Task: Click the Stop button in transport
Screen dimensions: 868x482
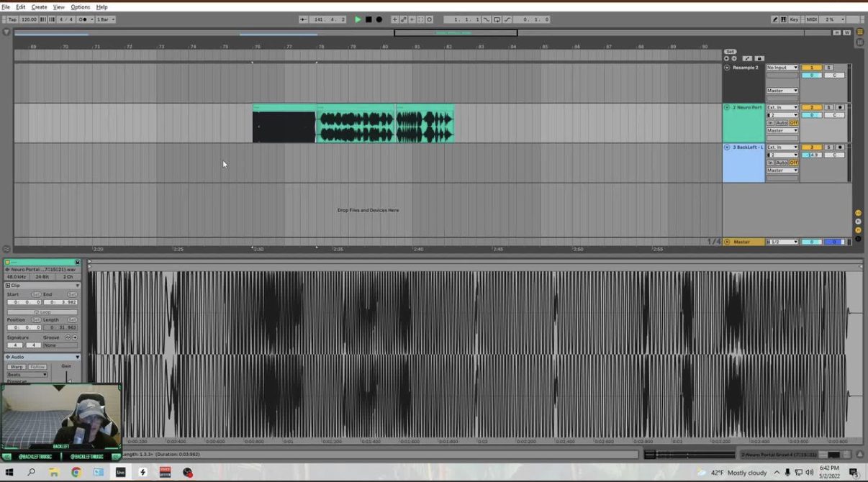Action: [x=369, y=19]
